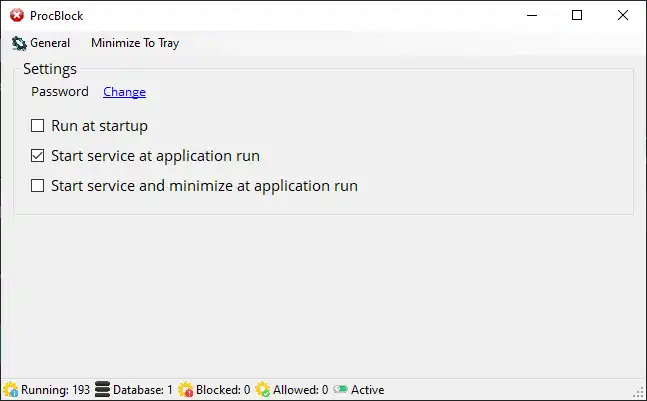Close the ProcBlock window
Screen dimensions: 647x401
tap(623, 15)
